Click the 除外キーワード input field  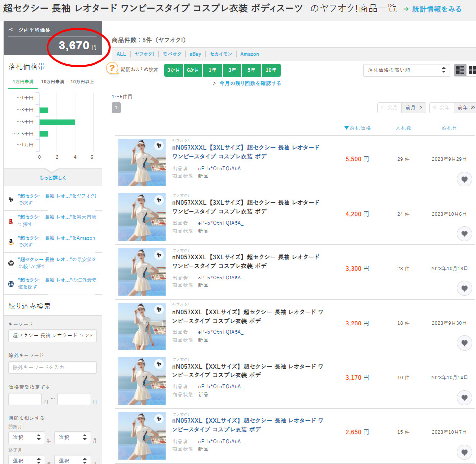click(52, 368)
